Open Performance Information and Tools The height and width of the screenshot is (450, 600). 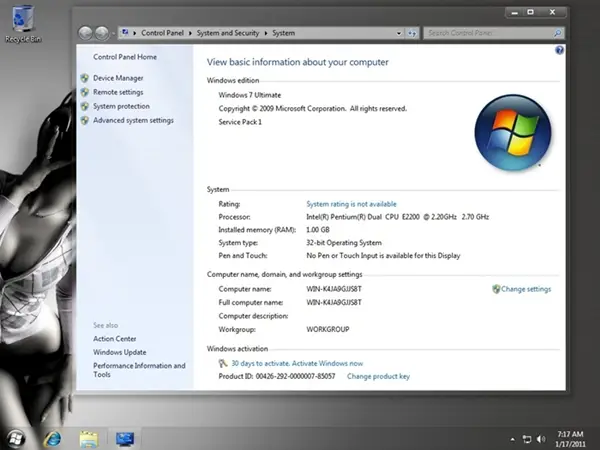point(139,370)
